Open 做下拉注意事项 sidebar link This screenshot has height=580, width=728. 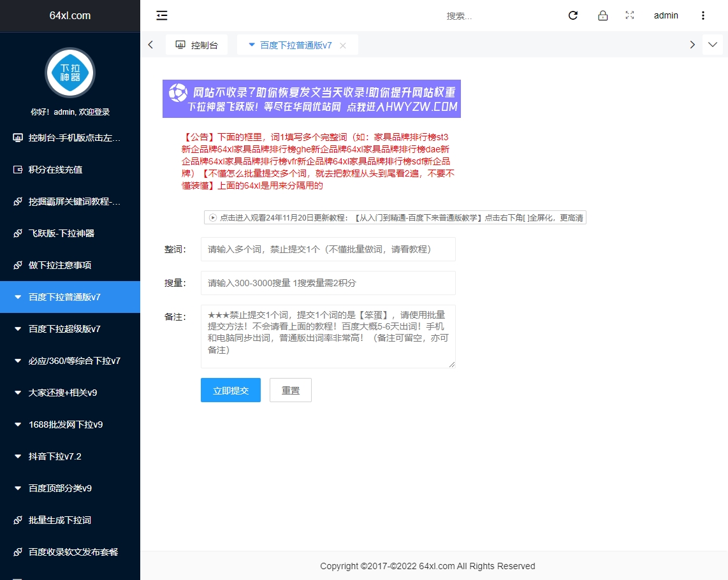click(x=70, y=265)
